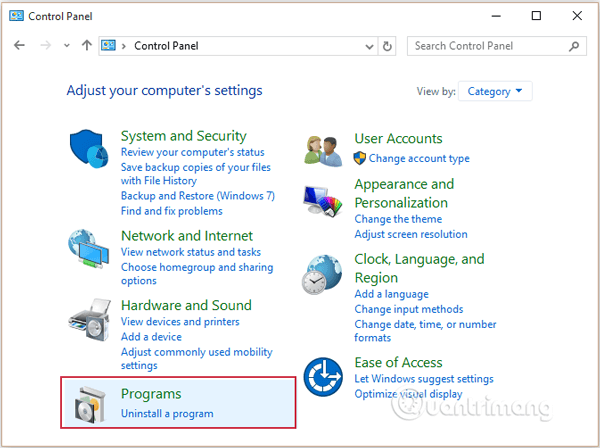The width and height of the screenshot is (600, 448).
Task: Click Change account type link
Action: pos(419,158)
